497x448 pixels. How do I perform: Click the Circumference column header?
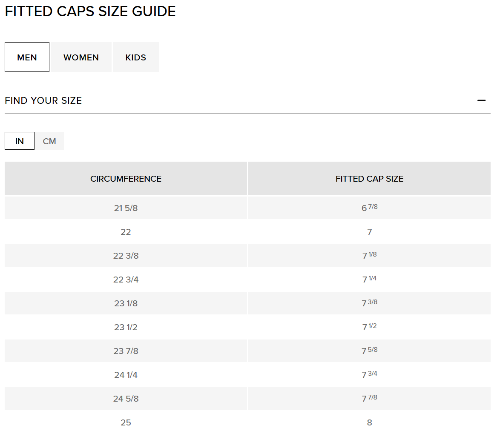point(126,179)
